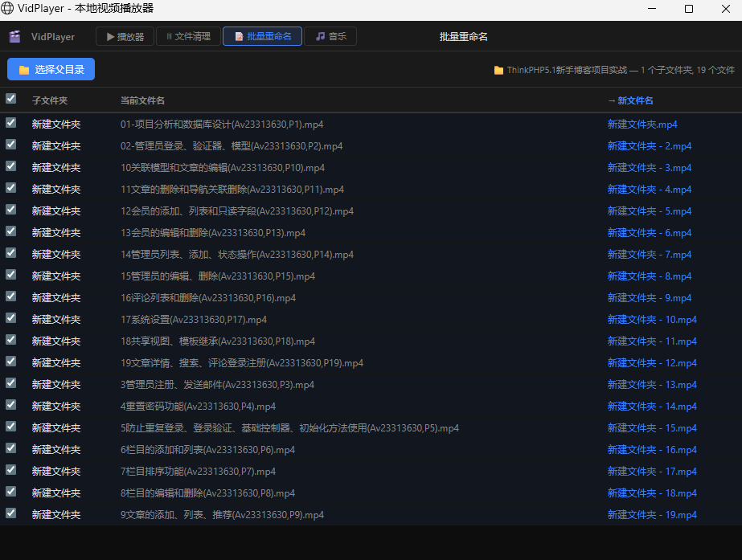742x560 pixels.
Task: Select file name 01-项目分析和数据库设计(Av23313630,P1).mp4
Action: point(222,125)
